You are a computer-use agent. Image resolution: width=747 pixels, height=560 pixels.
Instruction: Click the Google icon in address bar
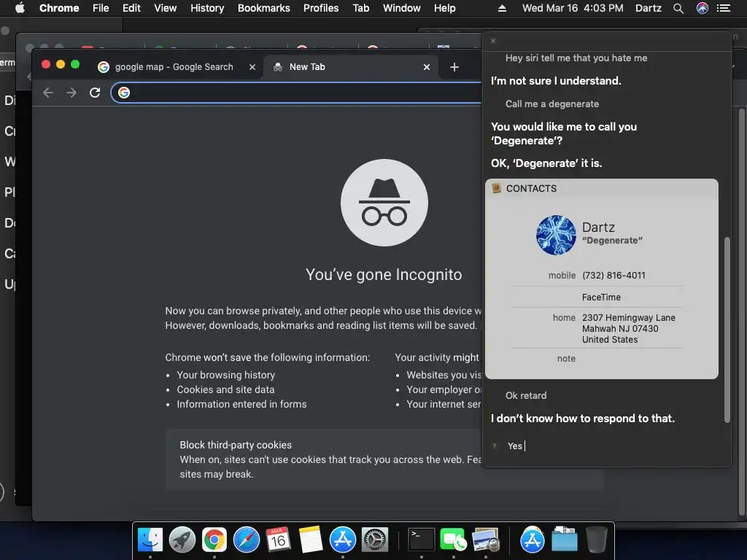point(124,93)
